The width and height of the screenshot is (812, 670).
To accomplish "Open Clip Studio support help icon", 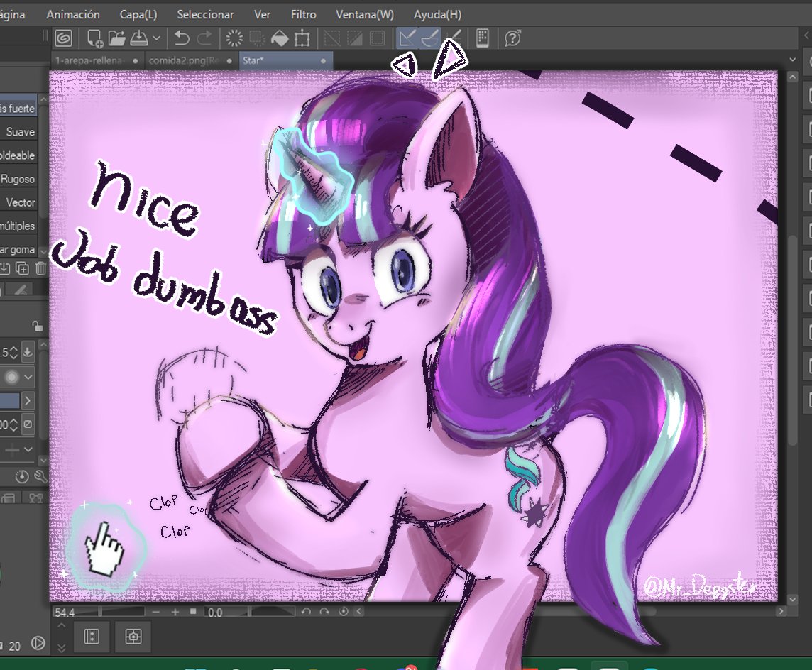I will [512, 38].
